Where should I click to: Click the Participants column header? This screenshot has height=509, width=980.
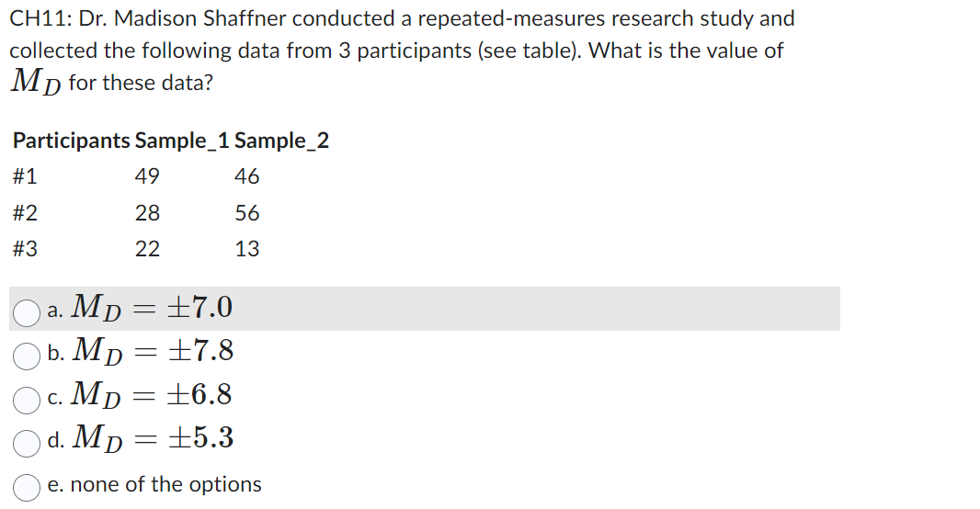point(72,141)
